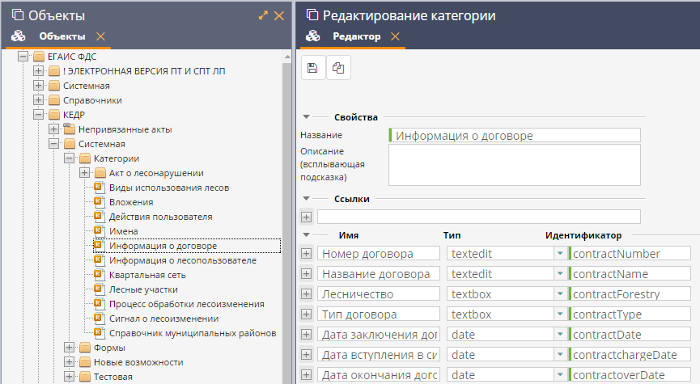Open type dropdown for contractDate row
Screen dimensions: 700x384
pos(560,334)
